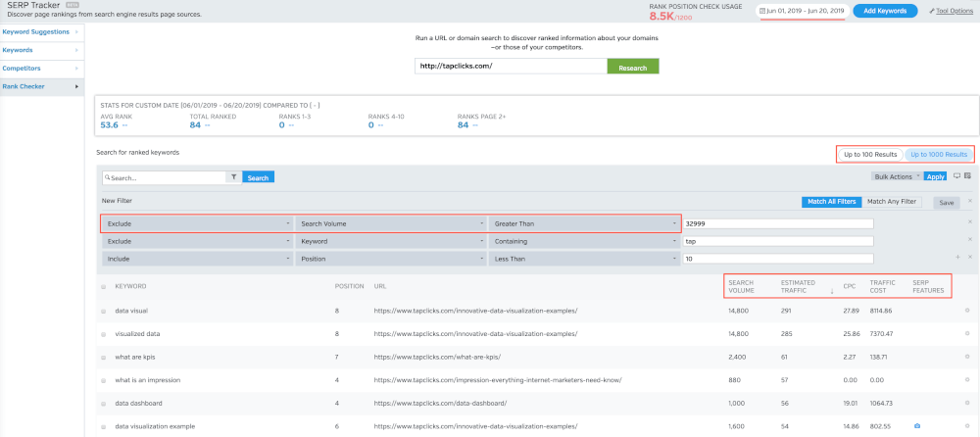980x437 pixels.
Task: Click the magnifier icon in keyword search box
Action: pyautogui.click(x=108, y=178)
